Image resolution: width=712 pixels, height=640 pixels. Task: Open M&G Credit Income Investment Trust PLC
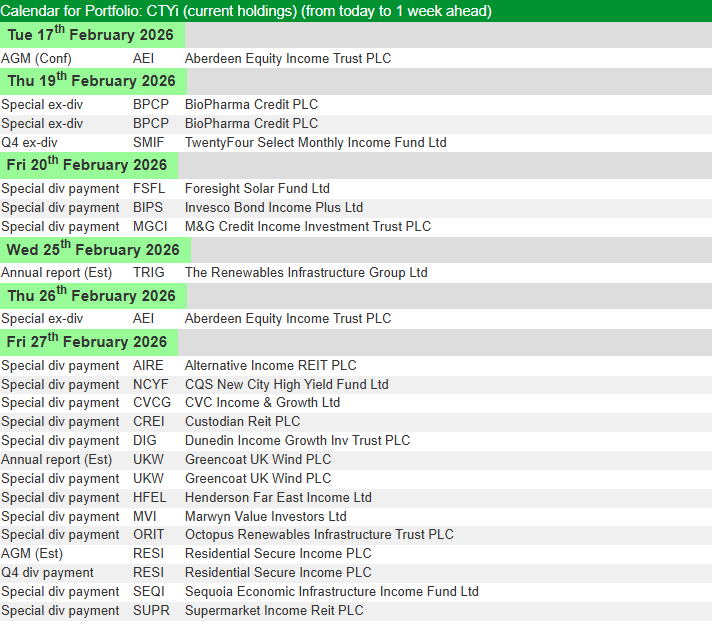pyautogui.click(x=307, y=227)
